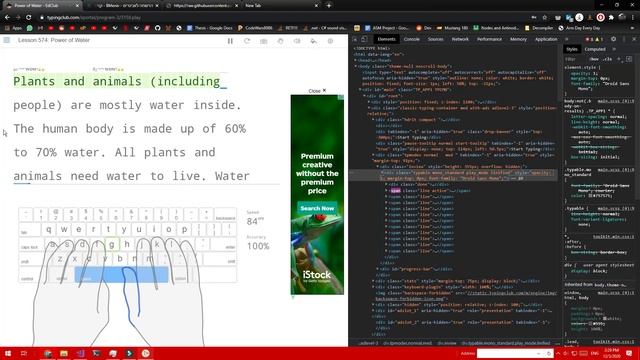Open the Performance tab in DevTools

[489, 39]
